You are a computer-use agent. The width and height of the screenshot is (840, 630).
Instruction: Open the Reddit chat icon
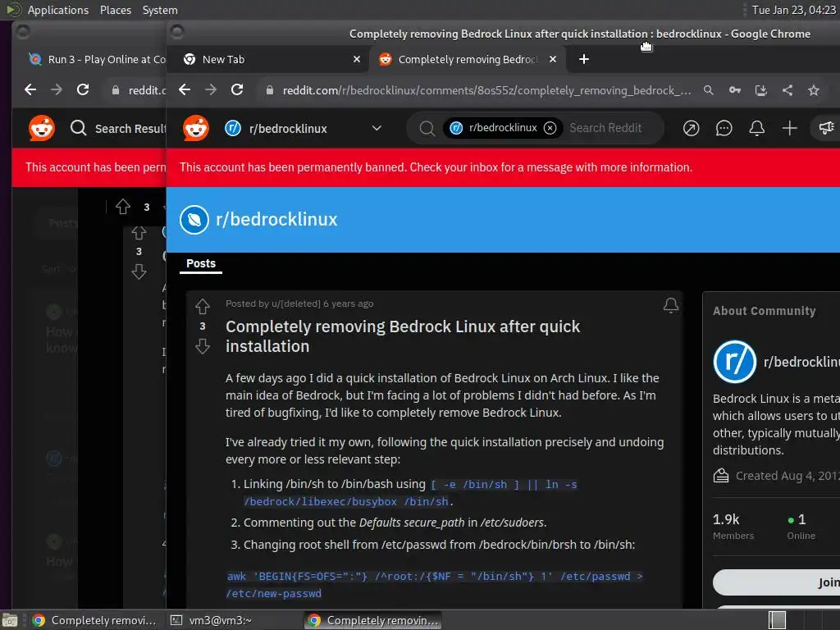coord(724,128)
